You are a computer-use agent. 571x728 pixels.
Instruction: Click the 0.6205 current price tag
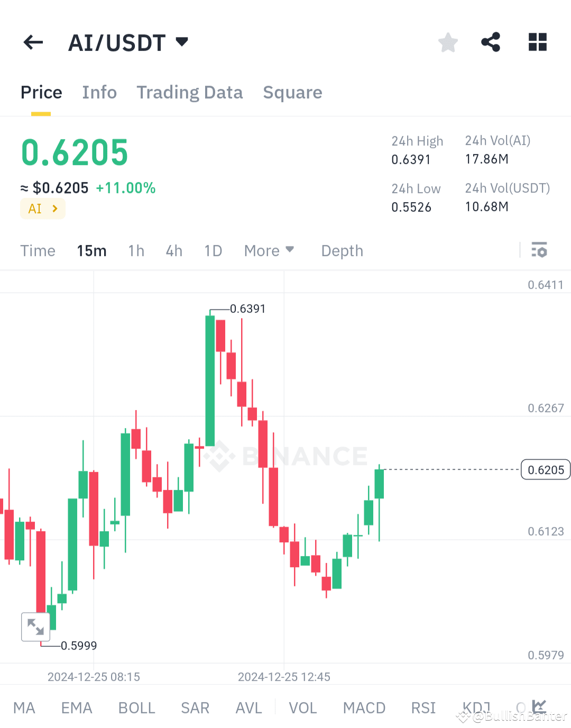tap(545, 469)
